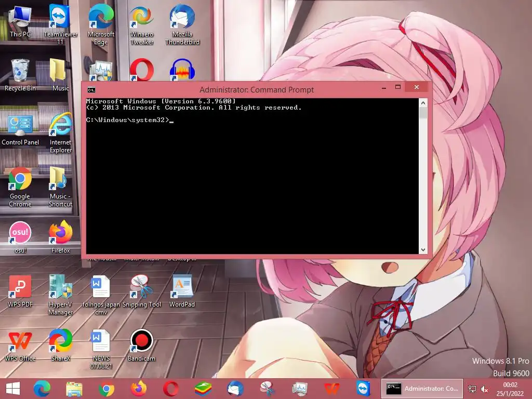Select the Audacity headphones desktop icon
The image size is (532, 399).
(182, 70)
